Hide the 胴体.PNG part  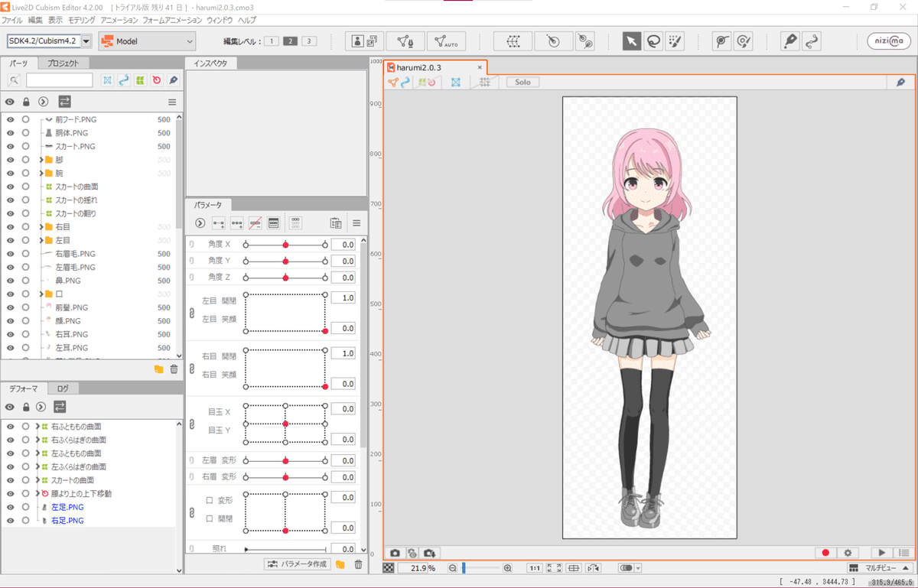point(10,133)
